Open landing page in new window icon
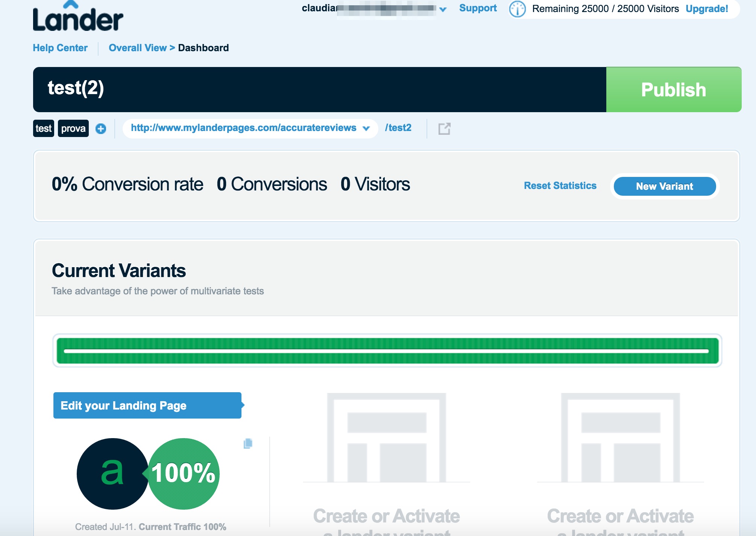Image resolution: width=756 pixels, height=536 pixels. tap(444, 129)
